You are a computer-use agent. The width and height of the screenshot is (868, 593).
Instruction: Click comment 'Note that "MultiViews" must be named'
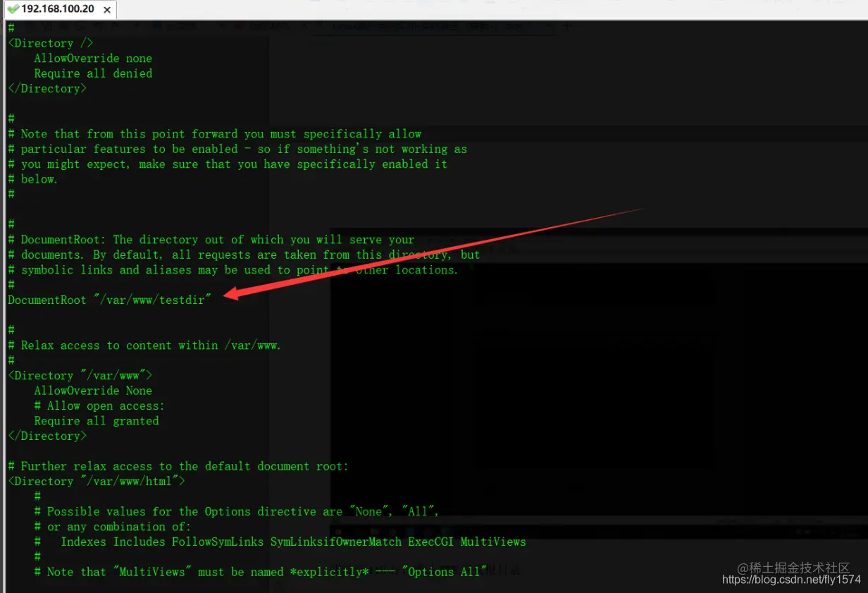tap(261, 572)
